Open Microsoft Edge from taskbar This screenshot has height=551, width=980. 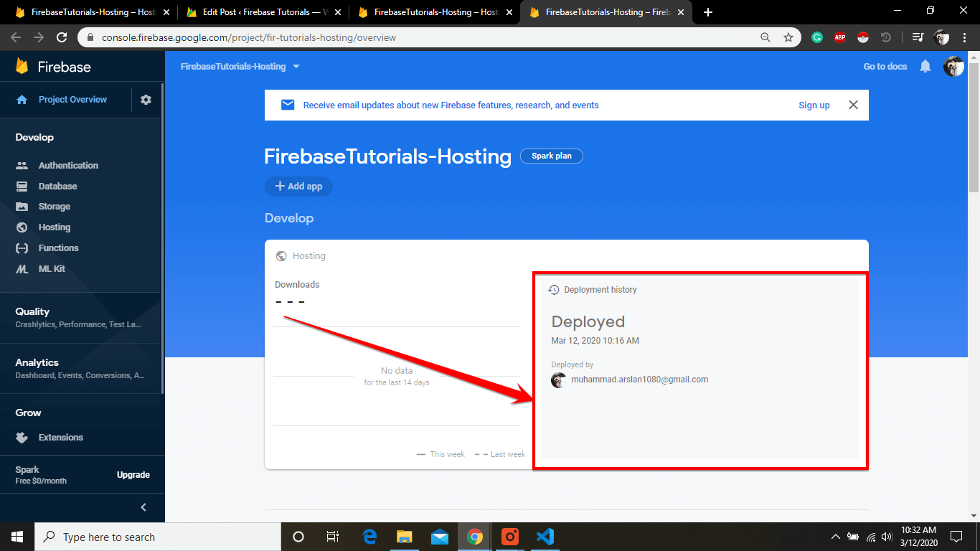point(370,537)
